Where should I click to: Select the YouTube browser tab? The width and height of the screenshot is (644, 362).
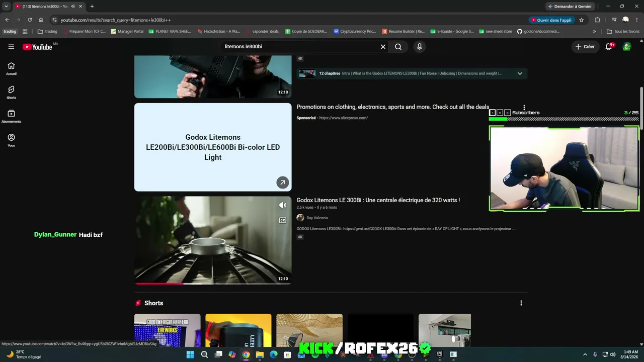49,7
